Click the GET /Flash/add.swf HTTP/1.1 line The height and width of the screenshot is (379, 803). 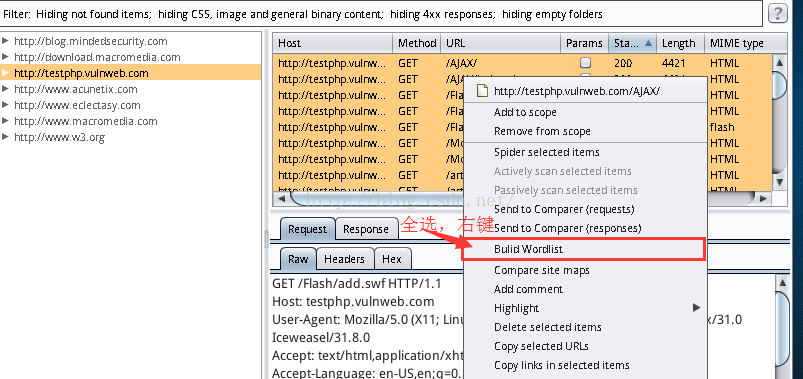click(x=356, y=283)
